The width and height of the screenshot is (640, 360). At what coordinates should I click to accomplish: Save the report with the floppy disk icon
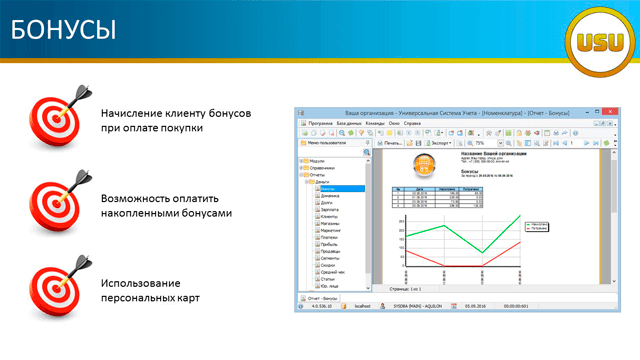coord(418,143)
